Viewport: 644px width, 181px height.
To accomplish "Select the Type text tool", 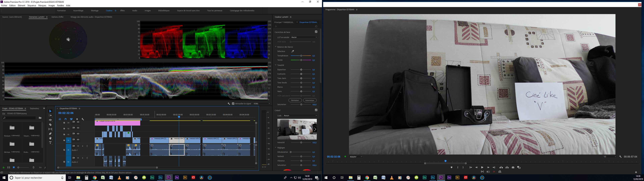I will point(50,143).
